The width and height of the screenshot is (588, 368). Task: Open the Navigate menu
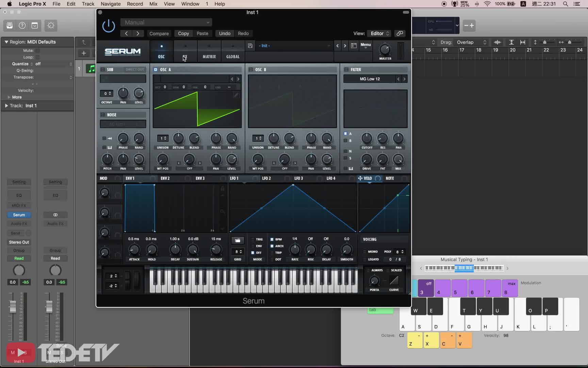[111, 4]
